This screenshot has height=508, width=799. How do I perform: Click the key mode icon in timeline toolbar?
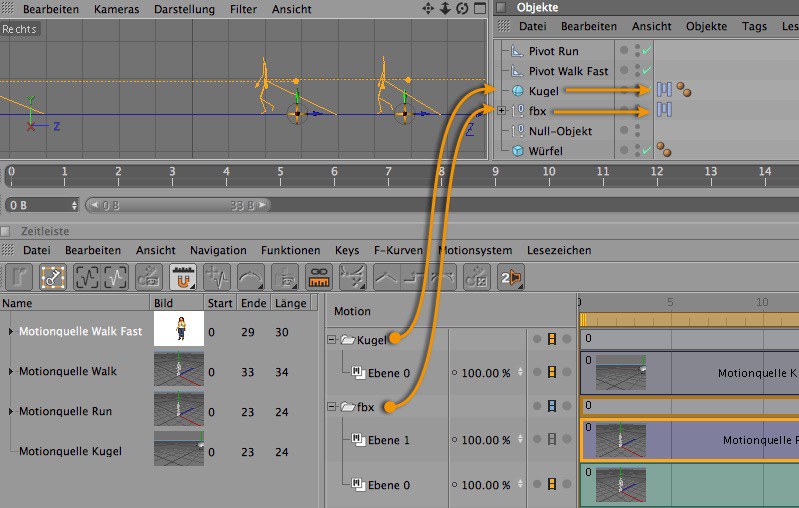coord(53,277)
